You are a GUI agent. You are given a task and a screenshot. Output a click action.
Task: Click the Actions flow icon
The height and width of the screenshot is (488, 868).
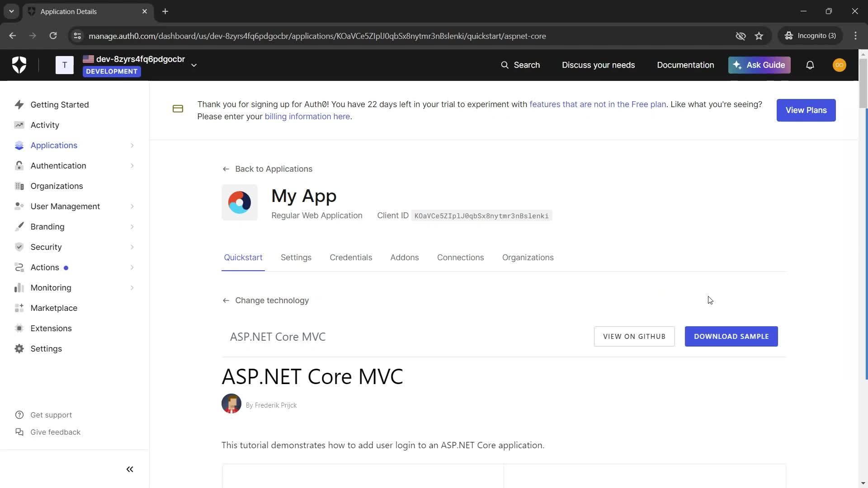click(19, 267)
